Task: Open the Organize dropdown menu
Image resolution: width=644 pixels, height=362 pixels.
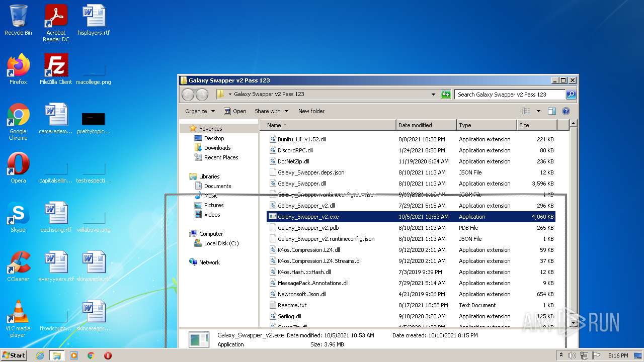Action: pyautogui.click(x=200, y=111)
